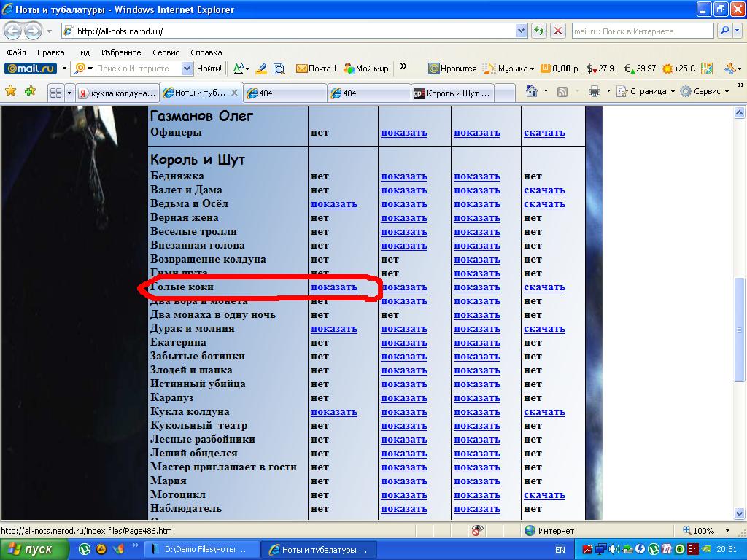
Task: Click скачать link in Валет и Дама row
Action: click(x=544, y=190)
